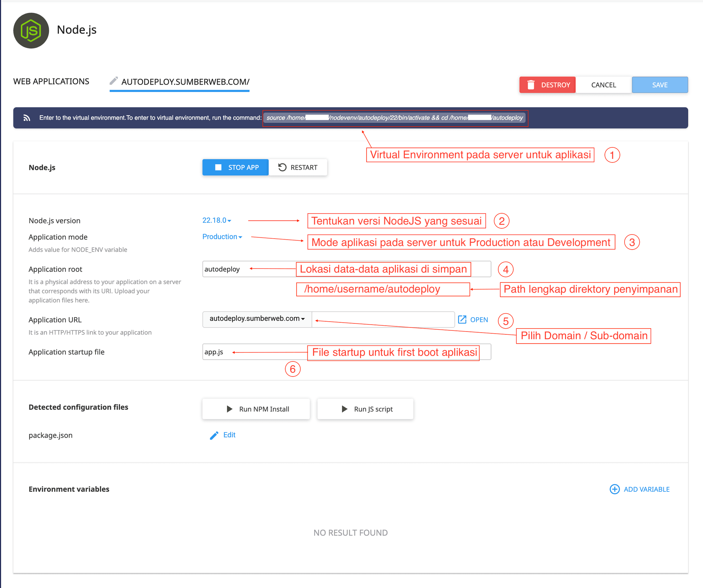Click the square stop icon on STOP APP

tap(219, 167)
